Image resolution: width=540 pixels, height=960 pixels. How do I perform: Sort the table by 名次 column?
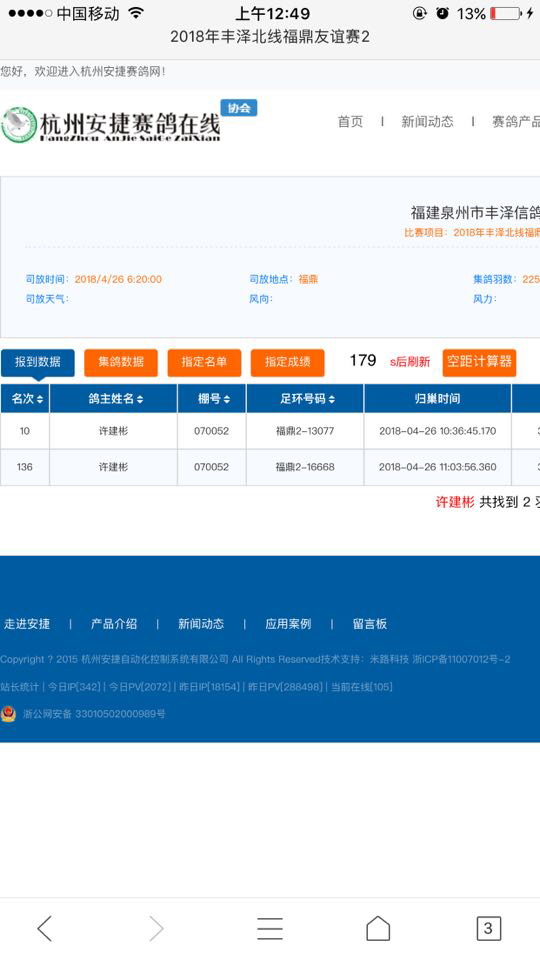25,399
